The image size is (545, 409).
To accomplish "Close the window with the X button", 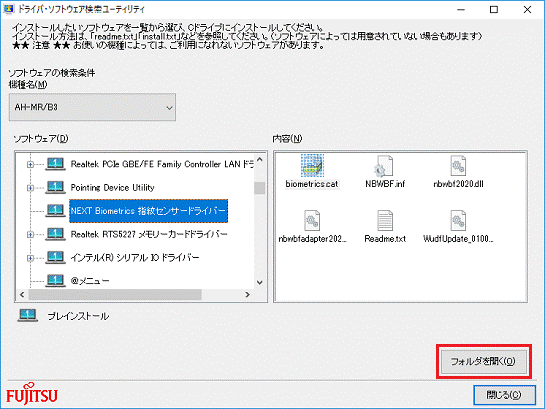I will tap(527, 9).
